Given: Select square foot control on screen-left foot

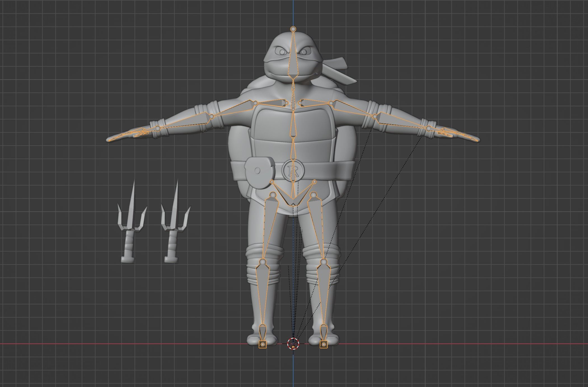Looking at the screenshot, I should (263, 344).
